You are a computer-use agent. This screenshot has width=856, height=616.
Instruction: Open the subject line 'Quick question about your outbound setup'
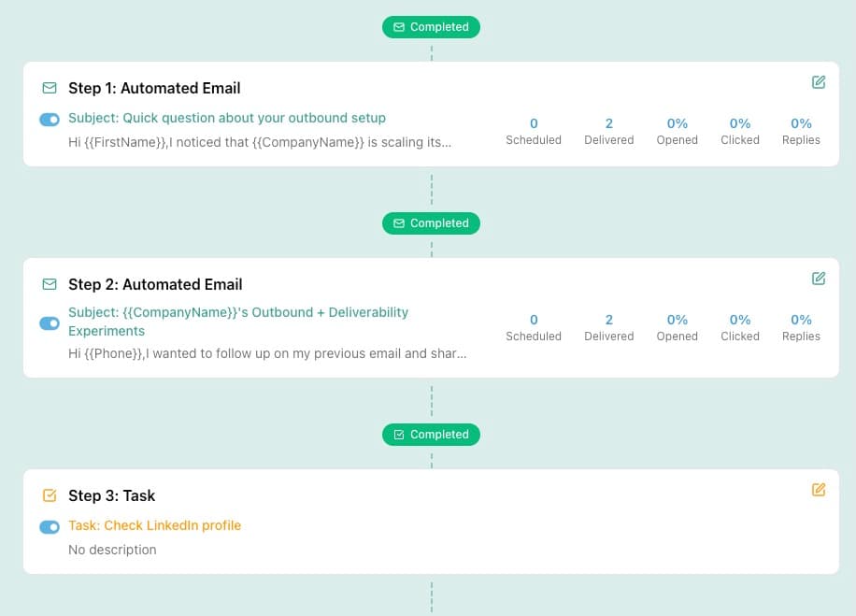coord(227,118)
